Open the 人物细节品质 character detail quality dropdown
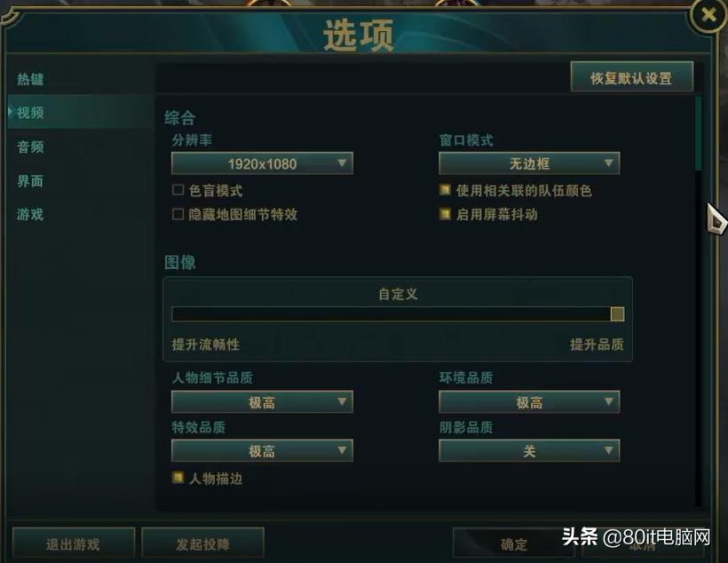Screen dimensions: 728x563 pyautogui.click(x=262, y=401)
